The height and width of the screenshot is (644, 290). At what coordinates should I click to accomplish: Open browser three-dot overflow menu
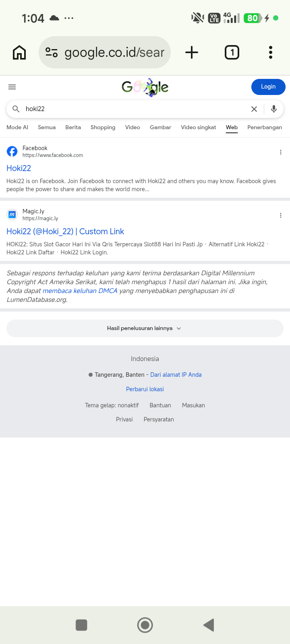coord(271,52)
